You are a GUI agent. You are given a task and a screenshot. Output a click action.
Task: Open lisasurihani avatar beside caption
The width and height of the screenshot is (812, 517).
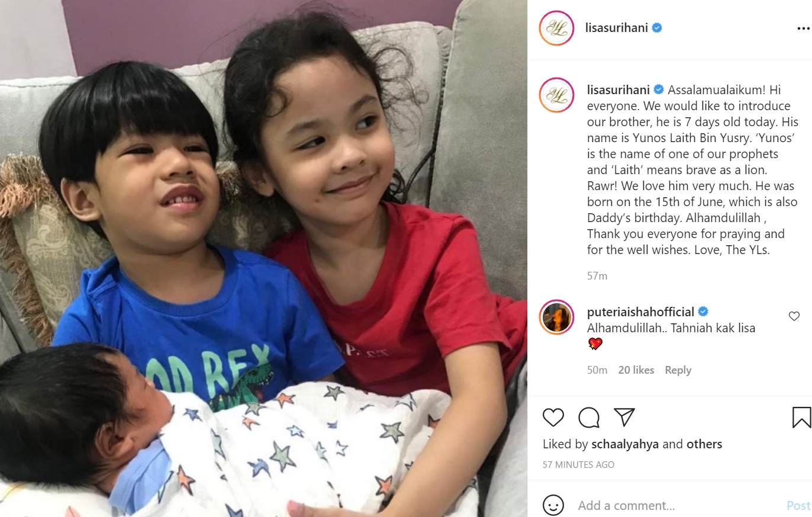557,95
